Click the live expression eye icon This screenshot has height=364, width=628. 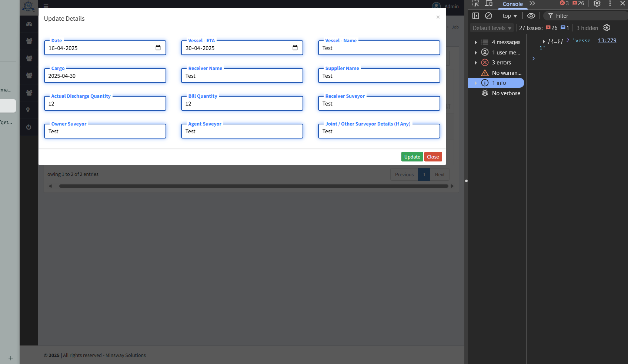point(531,16)
